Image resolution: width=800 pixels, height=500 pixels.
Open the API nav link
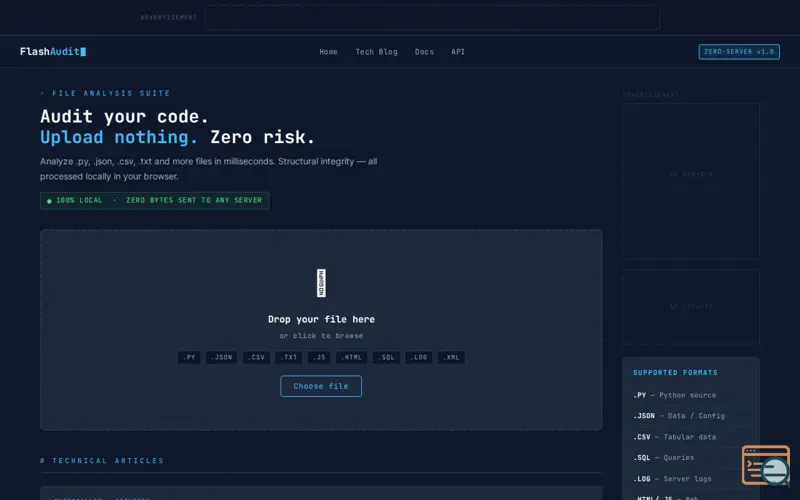(x=458, y=52)
